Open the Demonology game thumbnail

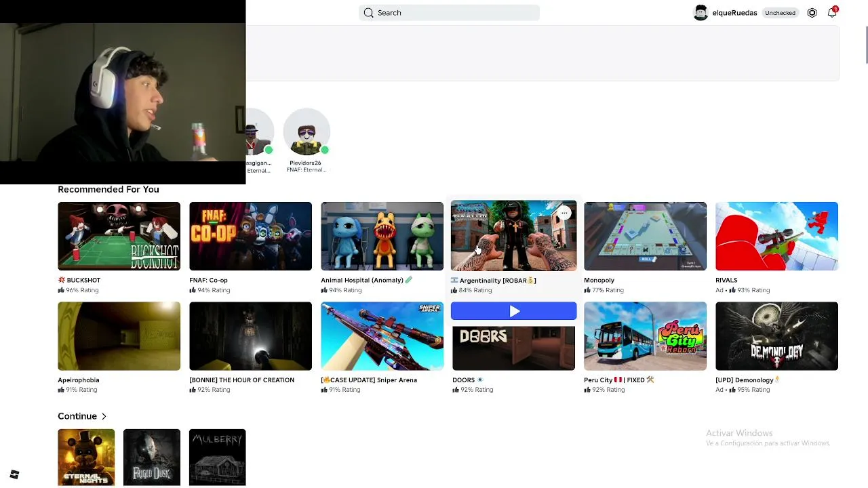coord(776,336)
